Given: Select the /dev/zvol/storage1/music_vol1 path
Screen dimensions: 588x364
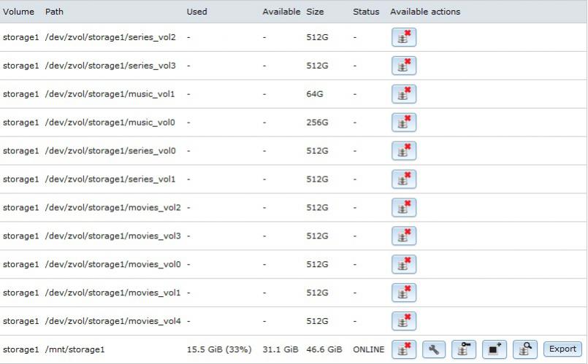Looking at the screenshot, I should (110, 94).
